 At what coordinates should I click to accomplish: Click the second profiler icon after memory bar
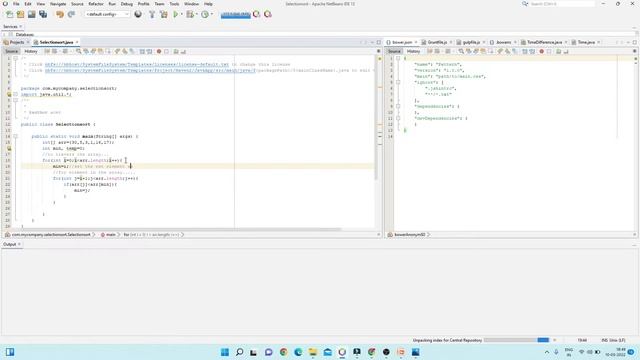click(x=268, y=14)
